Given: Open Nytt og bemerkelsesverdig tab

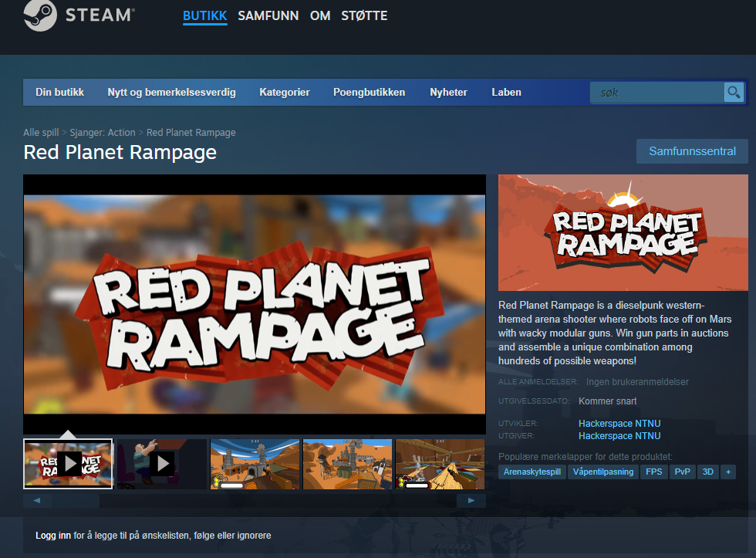Looking at the screenshot, I should [x=171, y=92].
